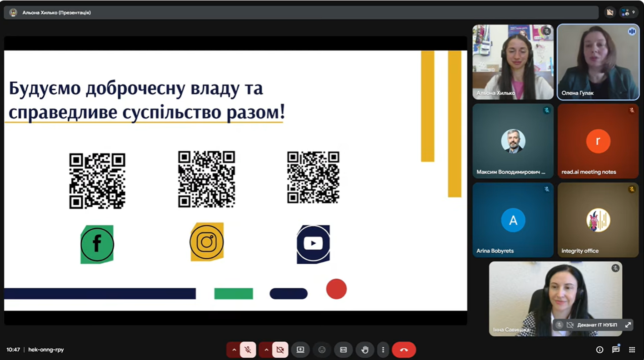This screenshot has width=644, height=360.
Task: Click the muted mic icon on integrity office tile
Action: tap(632, 189)
